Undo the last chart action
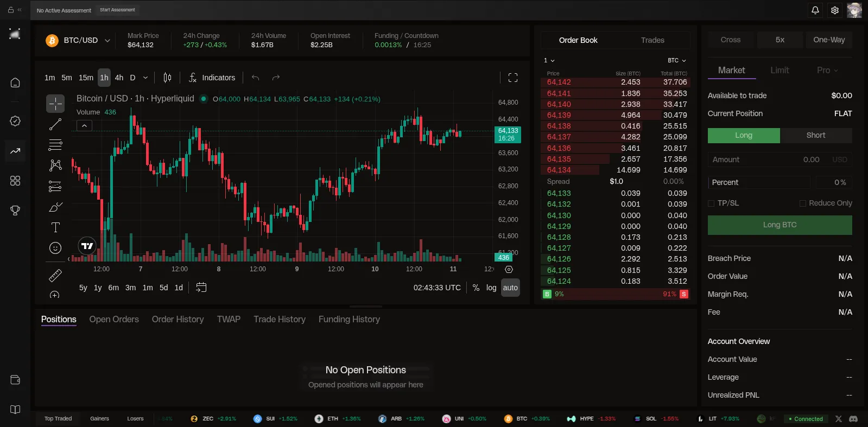868x427 pixels. coord(255,78)
